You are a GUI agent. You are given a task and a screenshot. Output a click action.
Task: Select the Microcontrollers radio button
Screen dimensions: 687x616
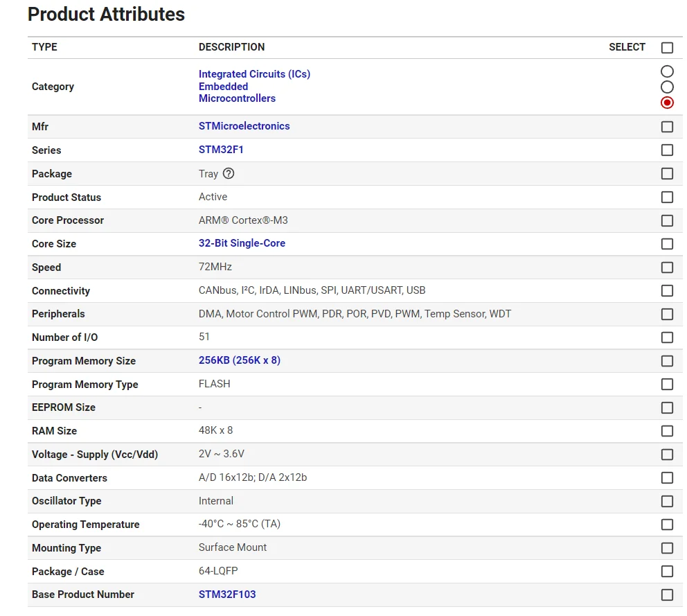pos(667,103)
